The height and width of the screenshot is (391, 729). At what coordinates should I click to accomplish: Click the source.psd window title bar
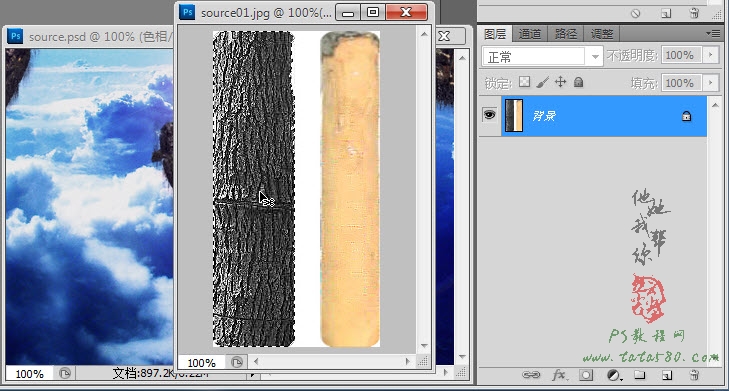point(100,37)
